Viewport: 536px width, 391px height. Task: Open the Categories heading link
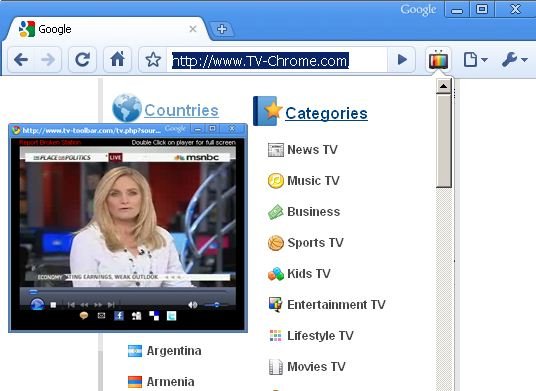click(326, 113)
